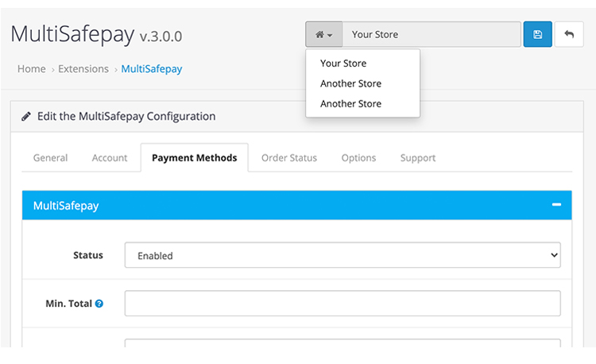Screen dimensions: 596x364
Task: Click the "Status" field label
Action: 88,255
